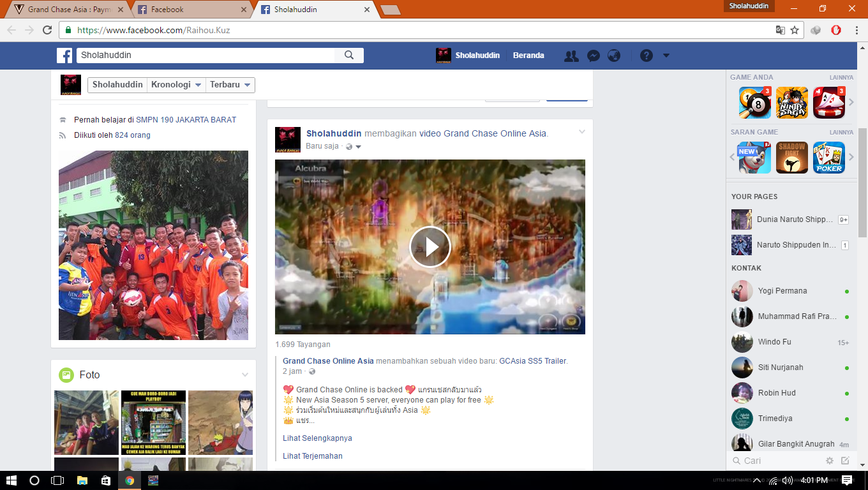
Task: Click the Google Translate icon in address bar
Action: [780, 30]
